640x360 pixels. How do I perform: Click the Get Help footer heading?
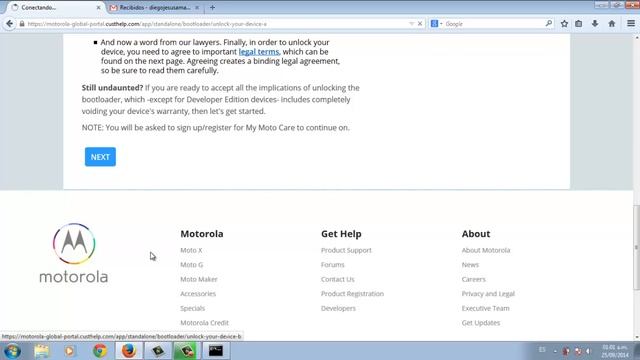click(341, 234)
